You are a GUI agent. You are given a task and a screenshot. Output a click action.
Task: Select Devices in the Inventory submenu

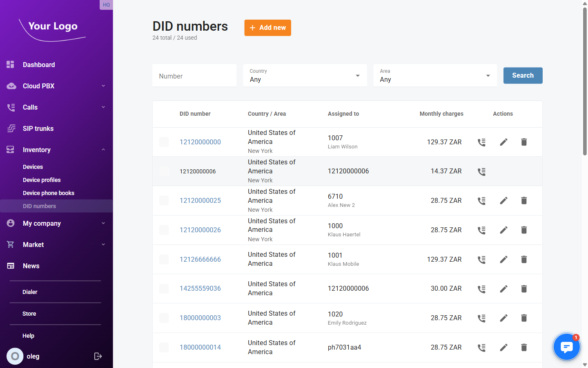[33, 167]
